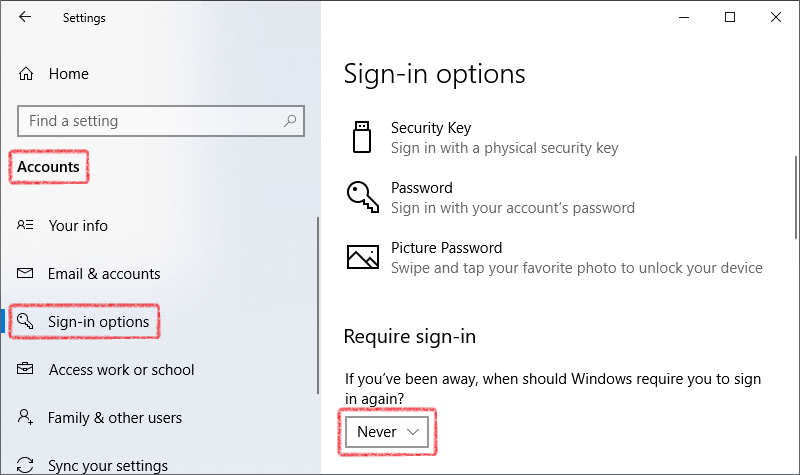800x475 pixels.
Task: Click the Your info person icon
Action: tap(25, 224)
